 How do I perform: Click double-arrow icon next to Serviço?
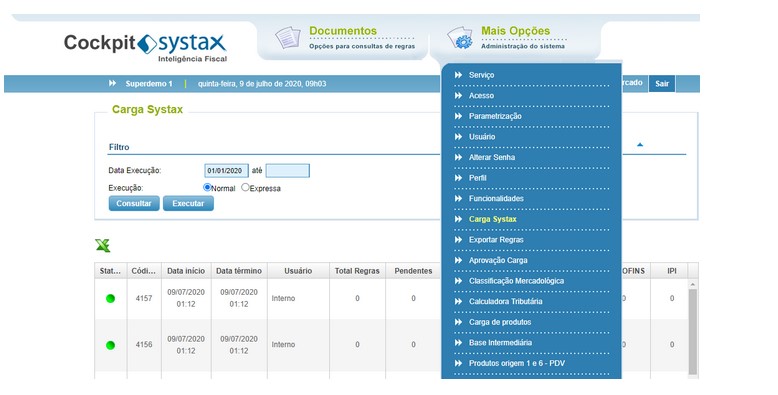(458, 75)
